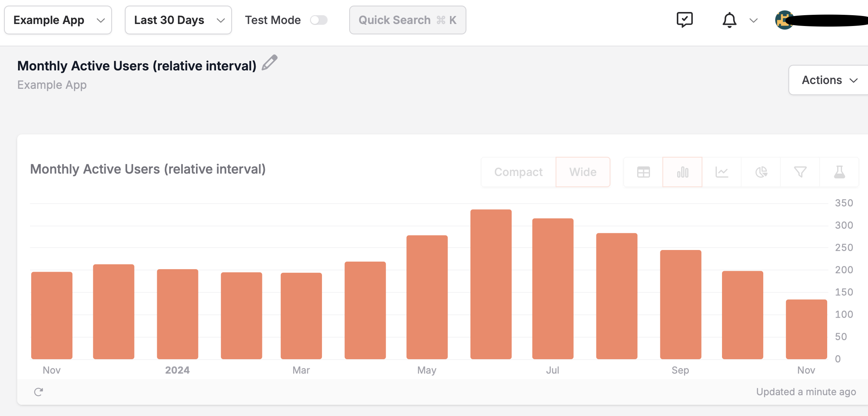Click the pencil icon to edit title
The width and height of the screenshot is (868, 416).
click(270, 63)
